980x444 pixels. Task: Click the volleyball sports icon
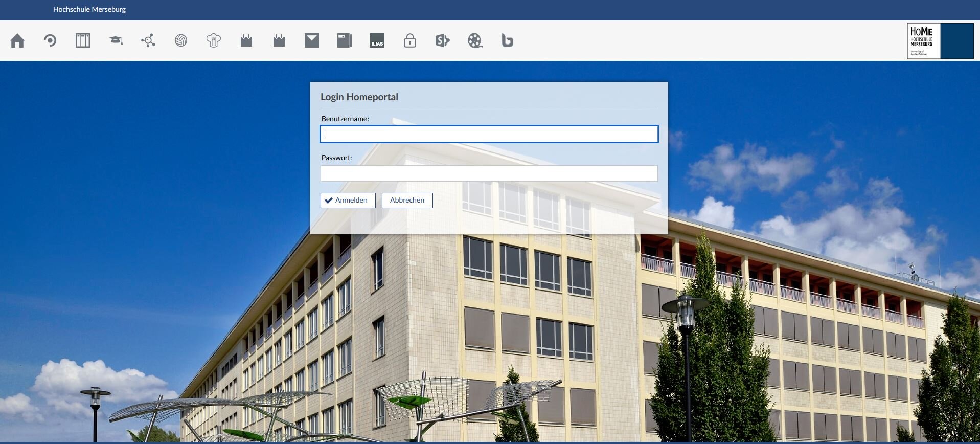coord(181,40)
